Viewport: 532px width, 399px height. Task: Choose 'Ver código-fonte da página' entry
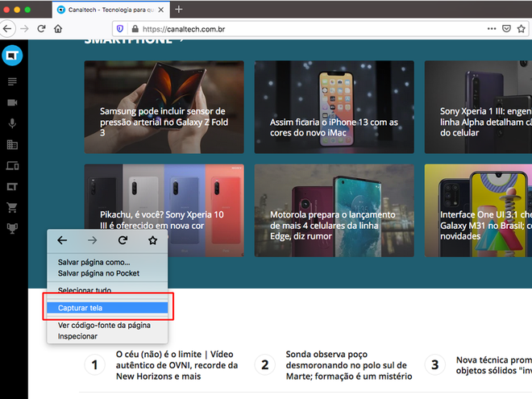point(107,326)
